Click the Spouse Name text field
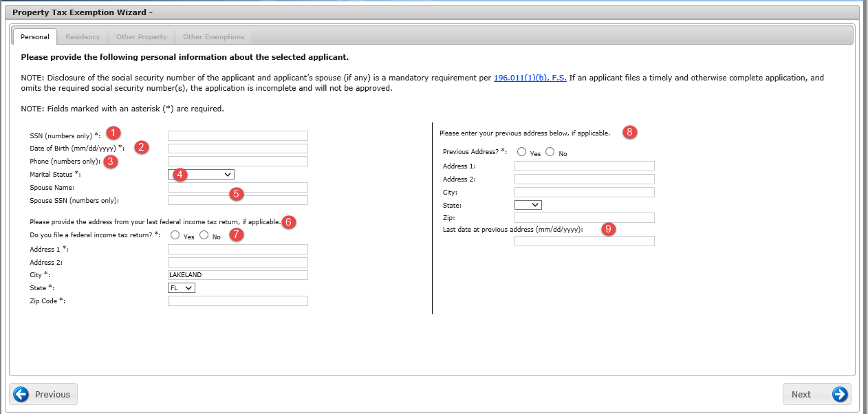Viewport: 868px width, 414px height. click(x=238, y=187)
